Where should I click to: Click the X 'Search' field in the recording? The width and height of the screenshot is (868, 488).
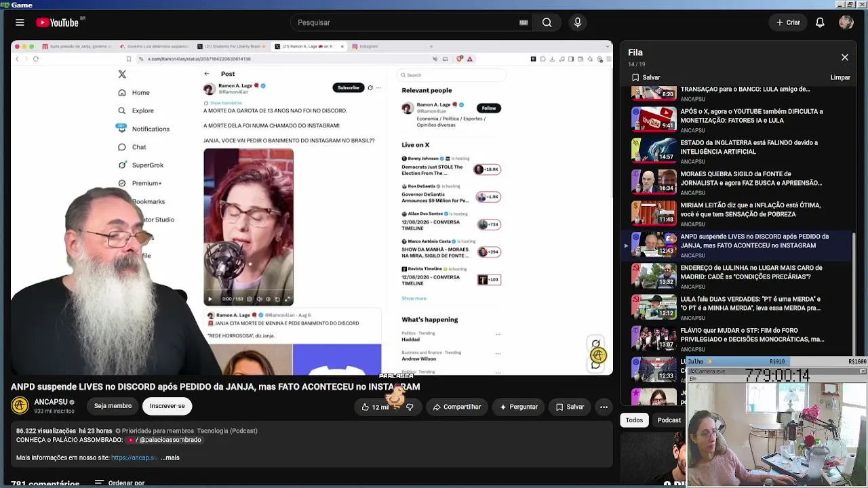click(x=452, y=75)
